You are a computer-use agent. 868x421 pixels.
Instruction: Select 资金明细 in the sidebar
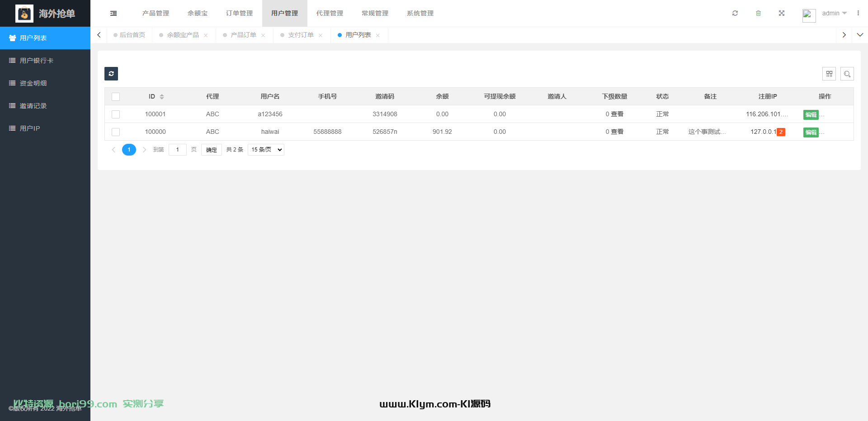[x=45, y=83]
